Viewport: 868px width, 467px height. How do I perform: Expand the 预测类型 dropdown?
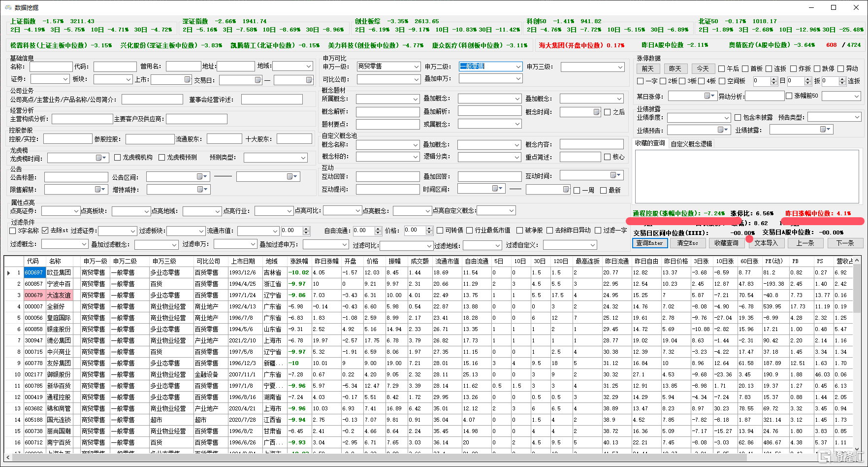tap(303, 158)
